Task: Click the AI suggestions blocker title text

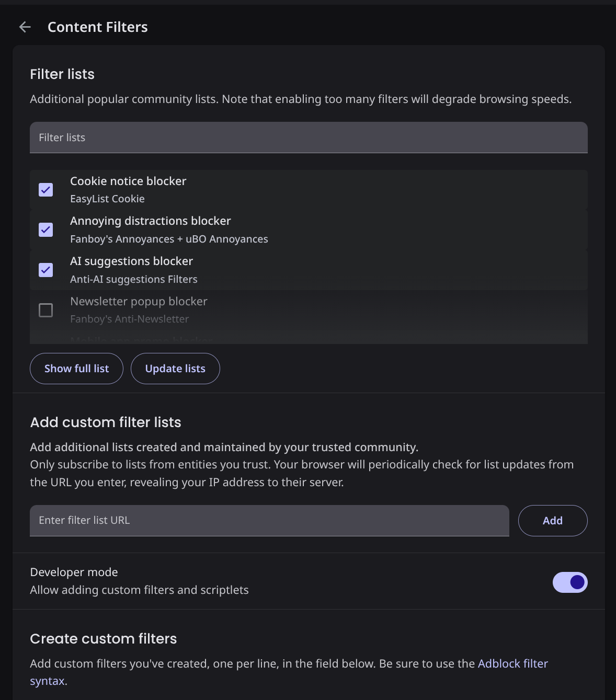Action: click(x=132, y=261)
